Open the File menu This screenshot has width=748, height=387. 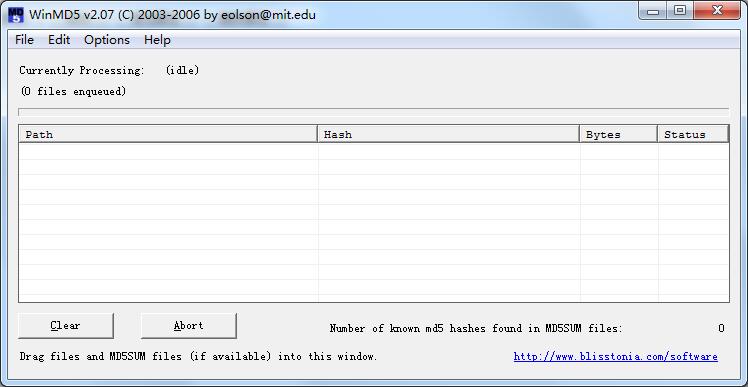tap(24, 40)
